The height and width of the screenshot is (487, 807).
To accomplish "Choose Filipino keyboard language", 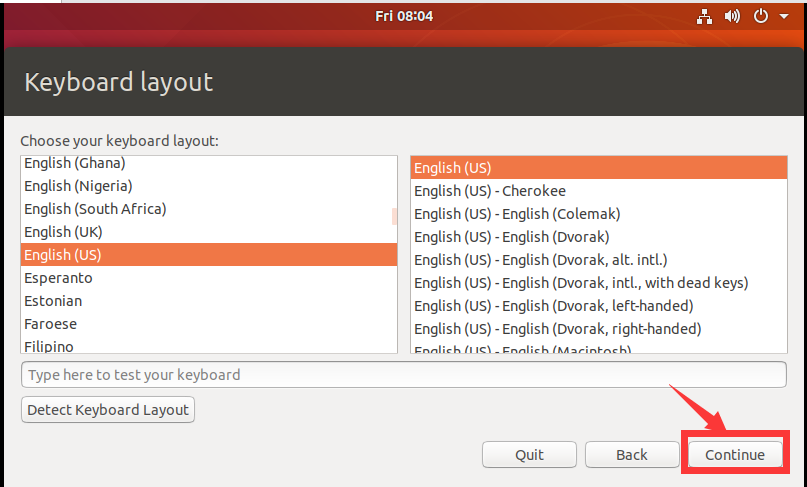I will tap(209, 345).
